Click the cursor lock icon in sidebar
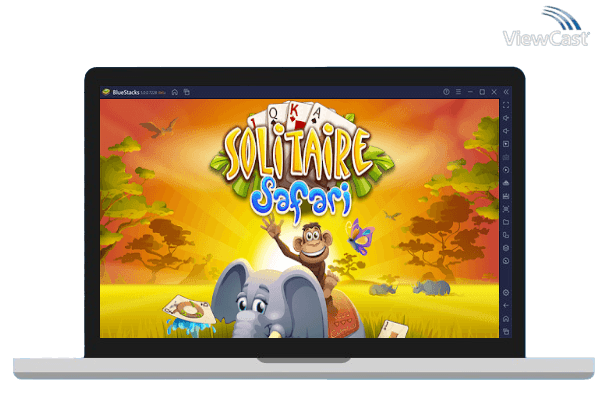The height and width of the screenshot is (414, 602). [506, 144]
